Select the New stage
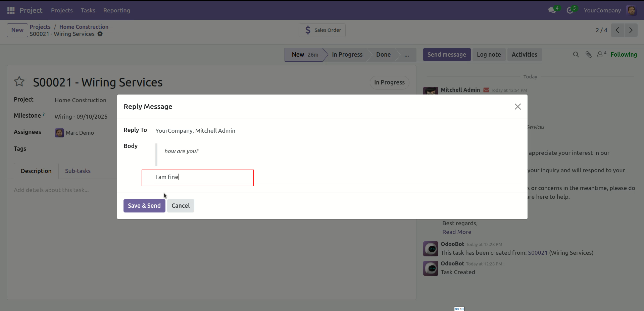This screenshot has height=311, width=644. (305, 55)
